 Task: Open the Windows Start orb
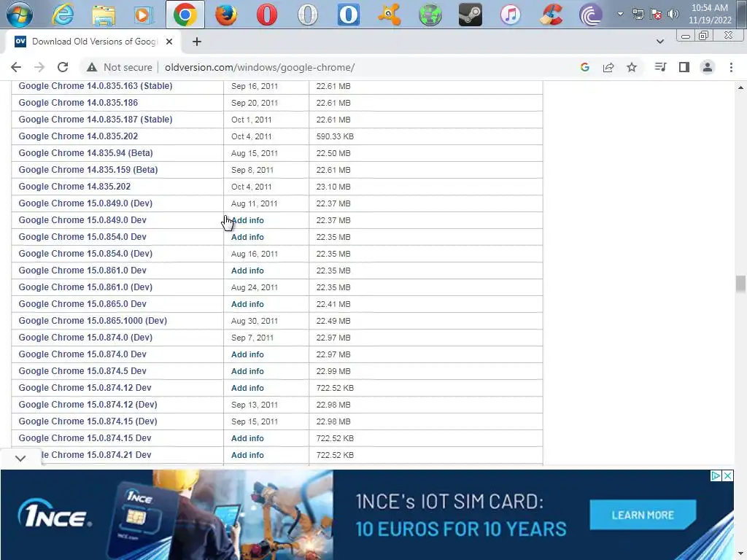click(20, 14)
